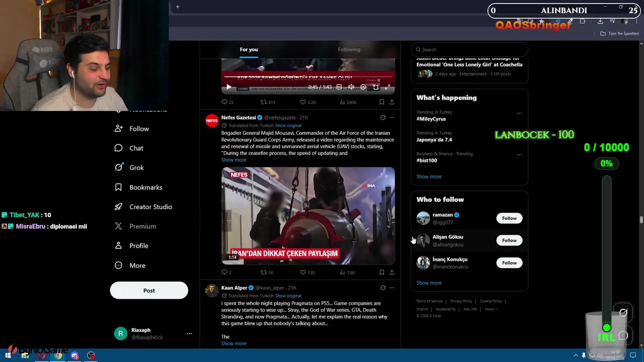
Task: Open Grok in the sidebar
Action: (x=129, y=167)
